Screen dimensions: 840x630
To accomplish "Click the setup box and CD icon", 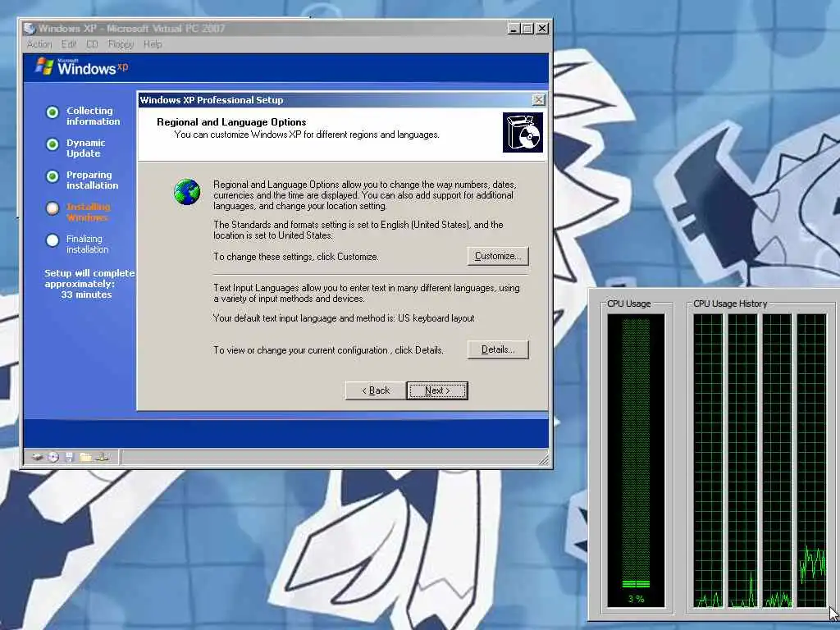I will click(x=523, y=132).
